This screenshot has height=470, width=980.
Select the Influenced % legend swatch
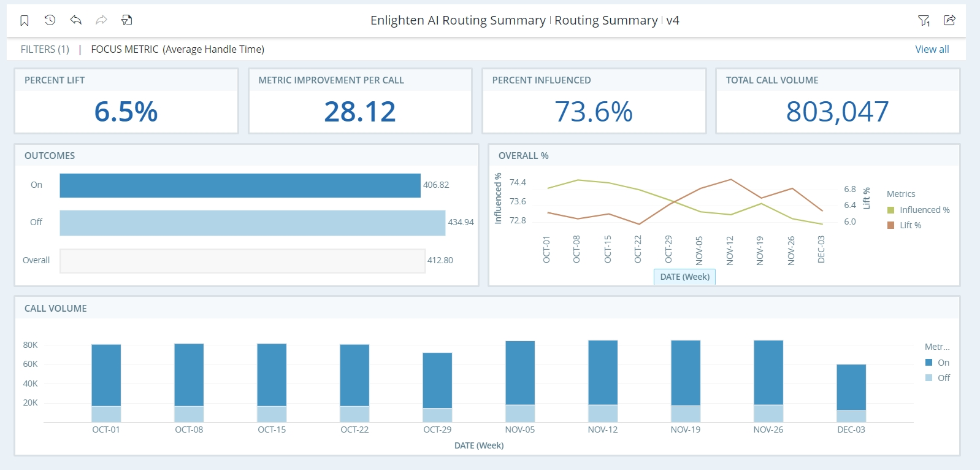tap(890, 210)
